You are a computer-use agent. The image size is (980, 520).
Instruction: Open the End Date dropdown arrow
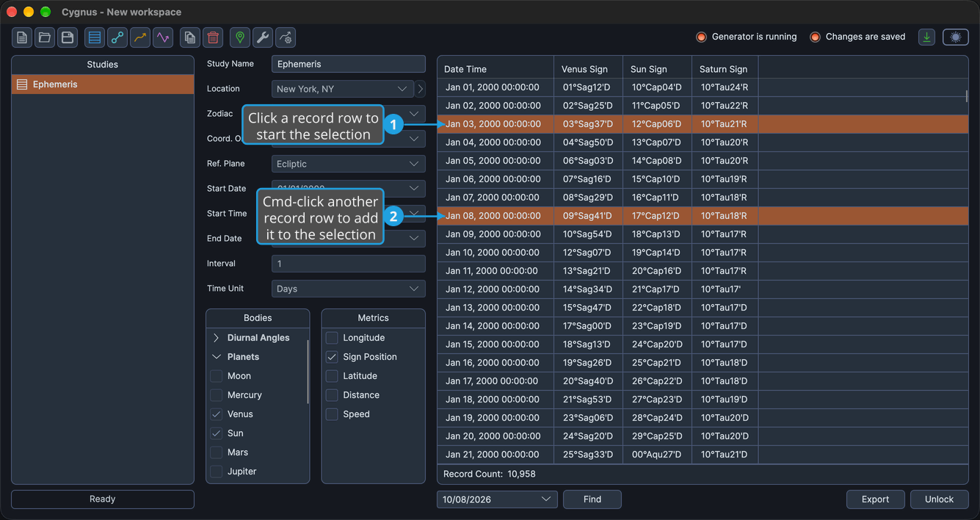(x=414, y=239)
